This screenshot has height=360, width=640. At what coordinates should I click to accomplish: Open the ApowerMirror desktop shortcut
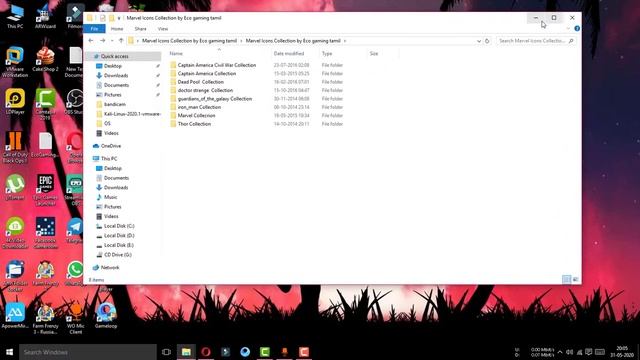(x=15, y=316)
